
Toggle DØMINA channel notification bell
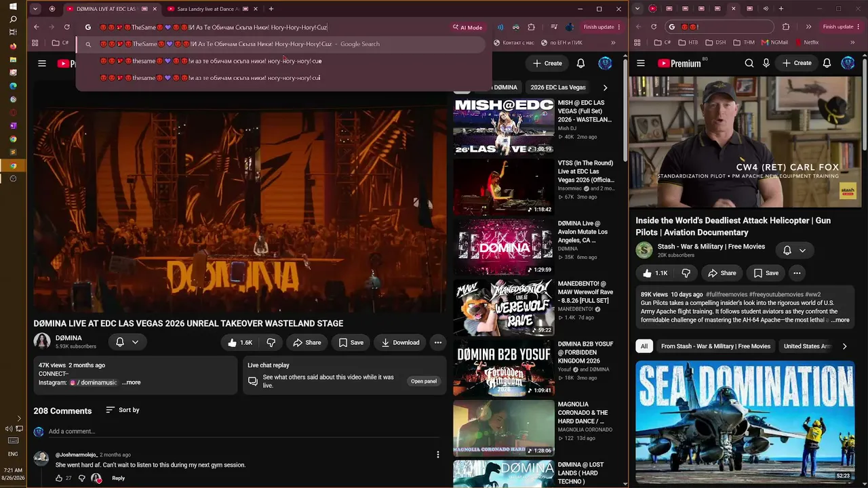(x=127, y=342)
